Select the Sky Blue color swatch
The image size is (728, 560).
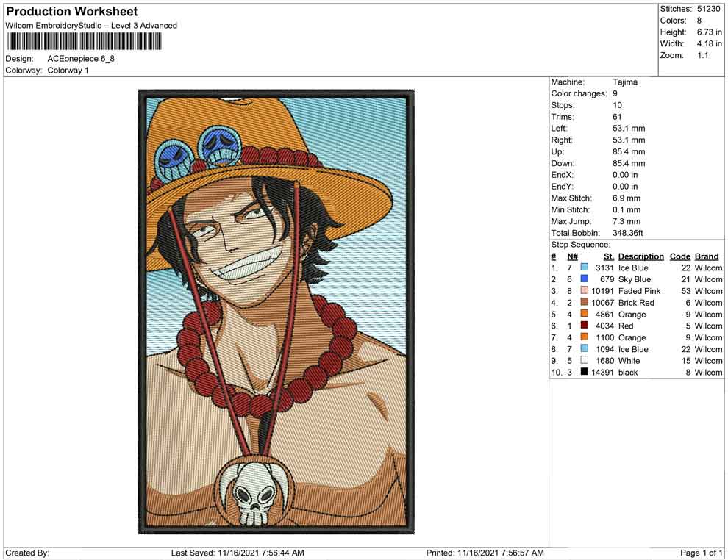click(x=585, y=280)
